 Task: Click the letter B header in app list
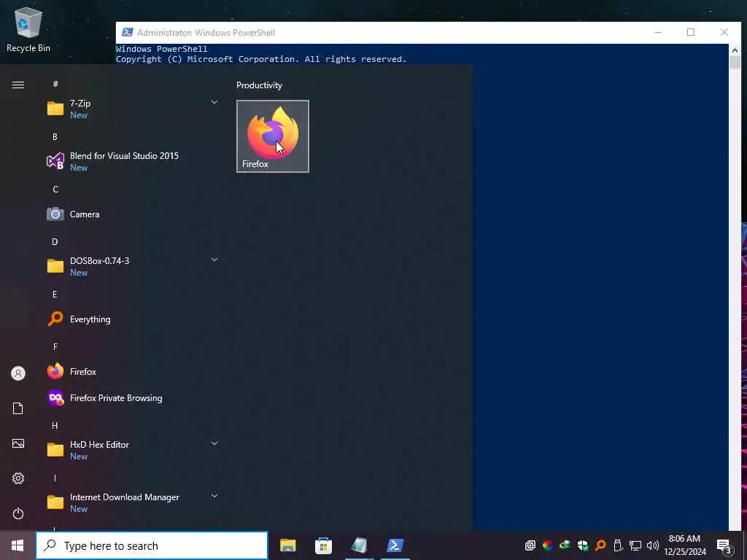(x=55, y=136)
